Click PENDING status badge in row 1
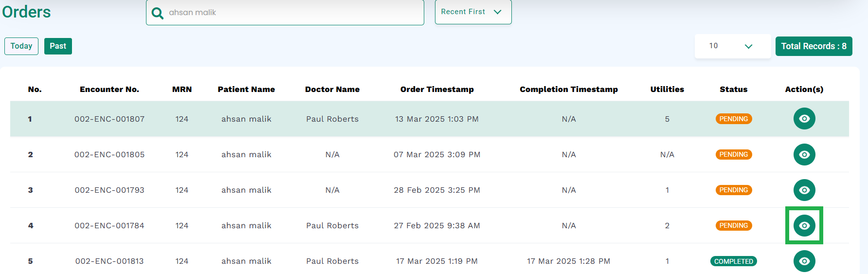 pyautogui.click(x=734, y=119)
